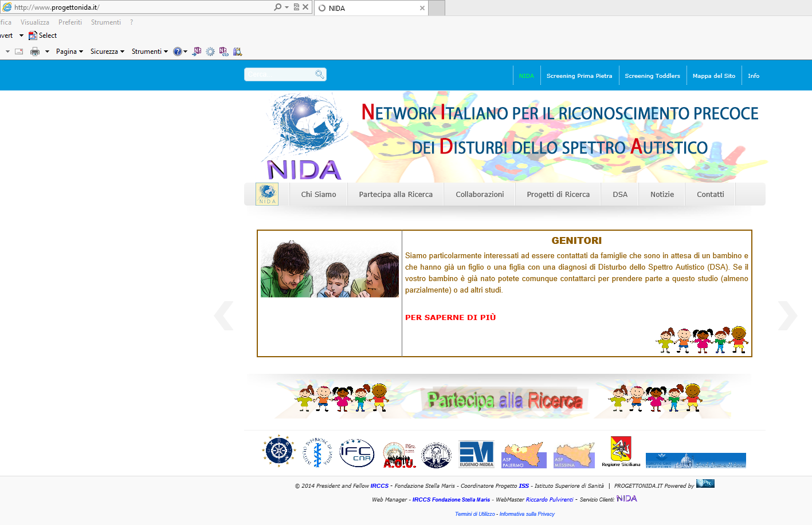
Task: Stop loading with the address bar X
Action: click(x=305, y=7)
